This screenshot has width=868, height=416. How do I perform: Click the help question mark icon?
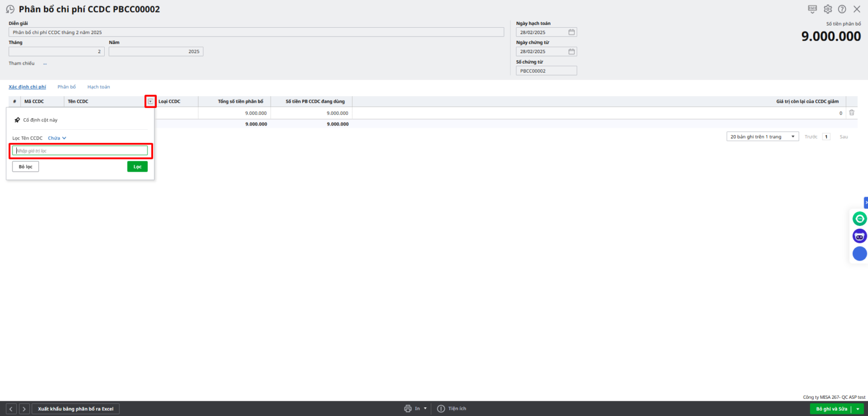pos(842,9)
